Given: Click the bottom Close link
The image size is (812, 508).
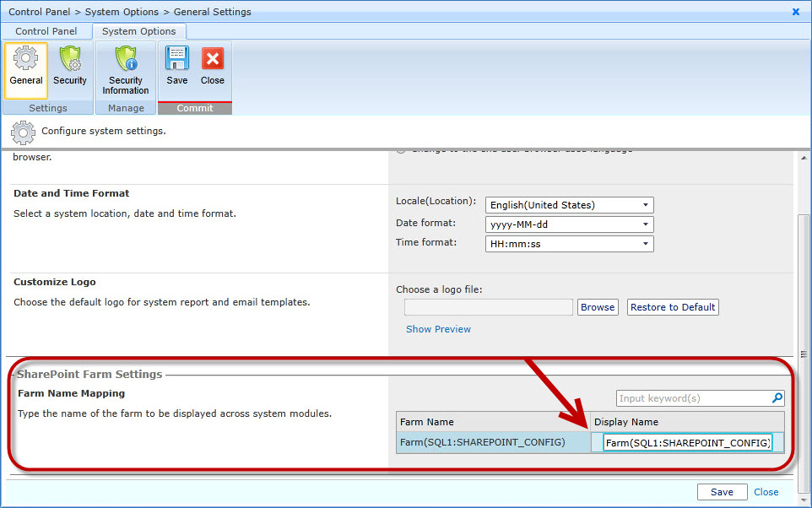Looking at the screenshot, I should pos(766,492).
